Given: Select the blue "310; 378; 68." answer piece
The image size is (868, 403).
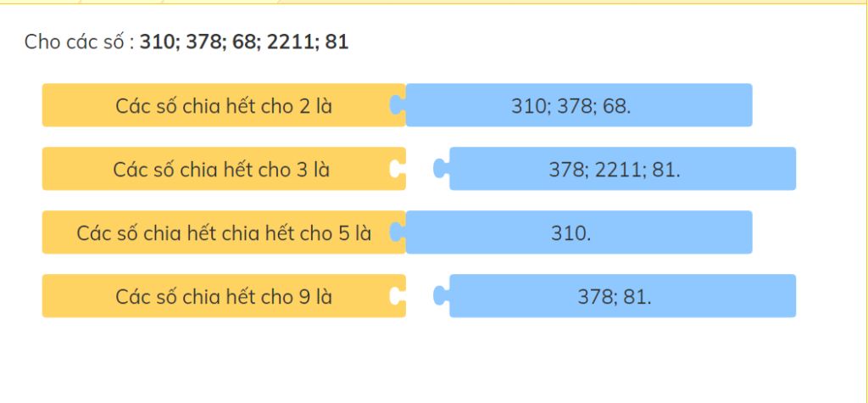Looking at the screenshot, I should (578, 105).
